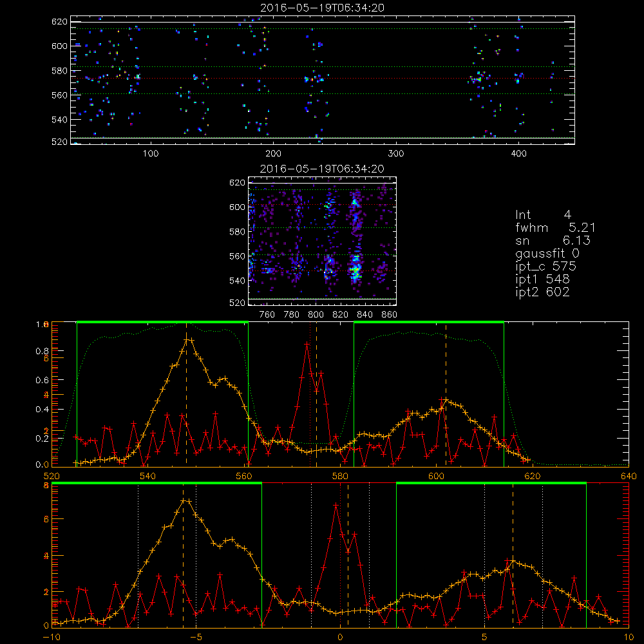Screen dimensions: 644x644
Task: Select the 'sn 6.13' readout line
Action: 553,240
